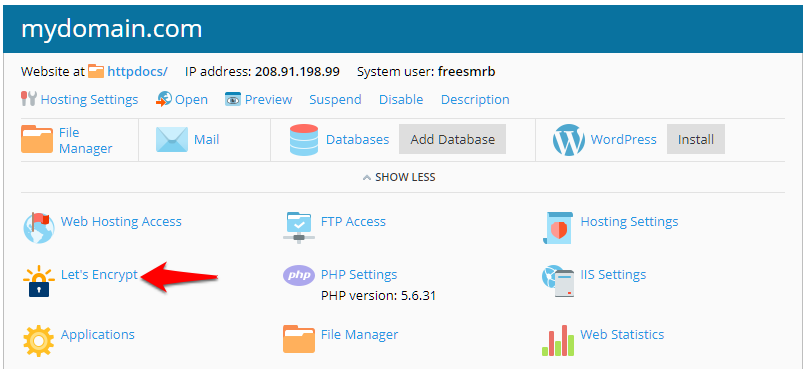
Task: Click the large File Manager folder icon
Action: point(37,140)
